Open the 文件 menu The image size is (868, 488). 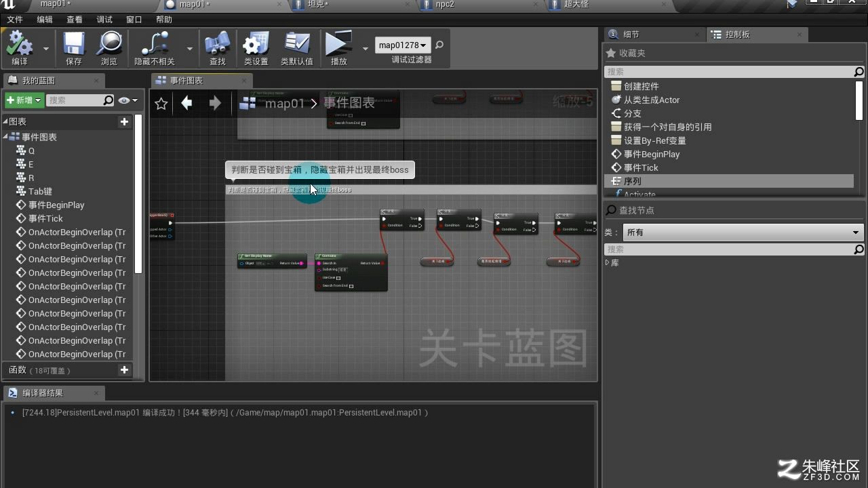click(15, 20)
